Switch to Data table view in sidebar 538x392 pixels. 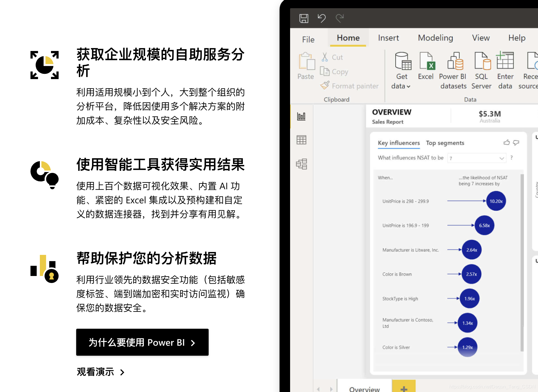coord(301,140)
